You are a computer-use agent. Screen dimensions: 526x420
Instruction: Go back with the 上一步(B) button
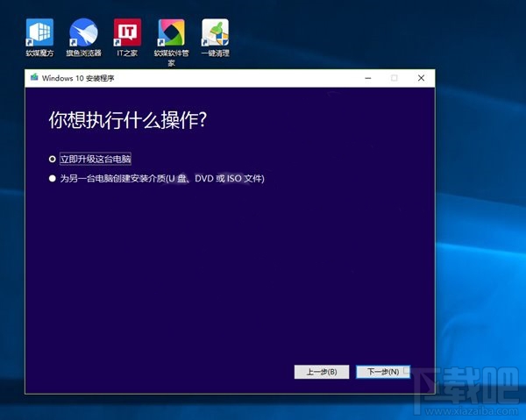321,372
